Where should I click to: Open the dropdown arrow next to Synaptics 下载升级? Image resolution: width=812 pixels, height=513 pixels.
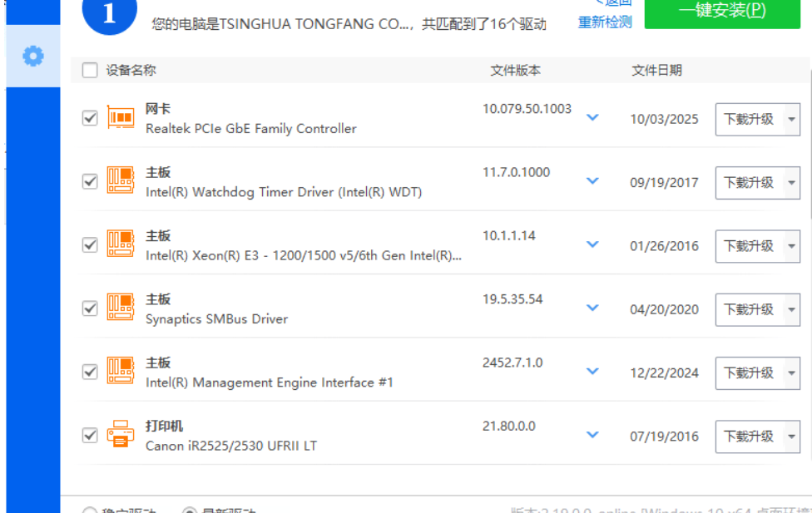point(790,309)
